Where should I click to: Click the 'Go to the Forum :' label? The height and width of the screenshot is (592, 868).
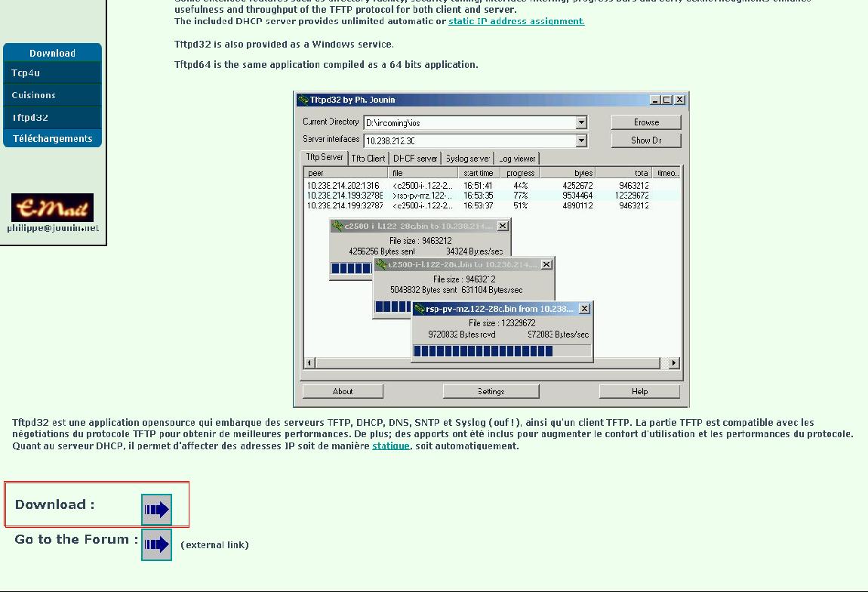[76, 539]
